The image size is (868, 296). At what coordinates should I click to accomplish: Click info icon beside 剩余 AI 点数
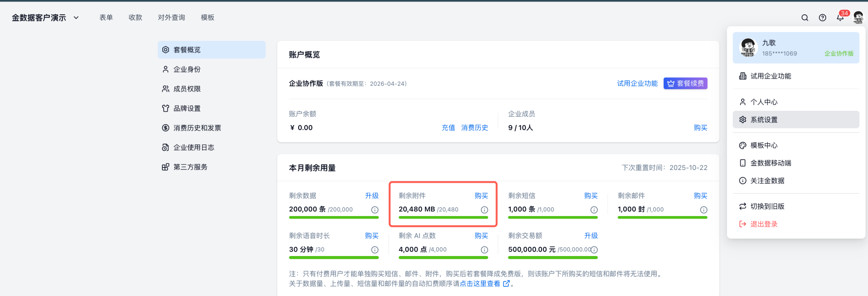484,250
